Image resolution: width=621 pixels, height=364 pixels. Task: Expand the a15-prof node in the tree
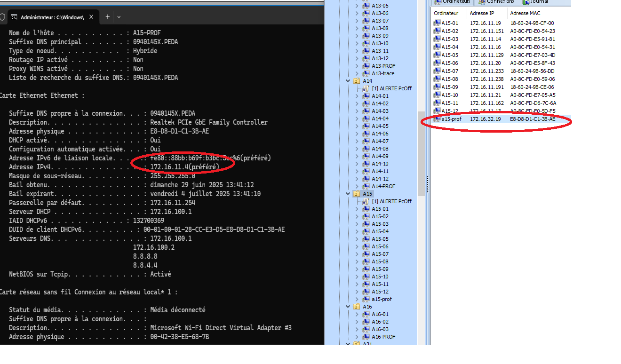[357, 299]
